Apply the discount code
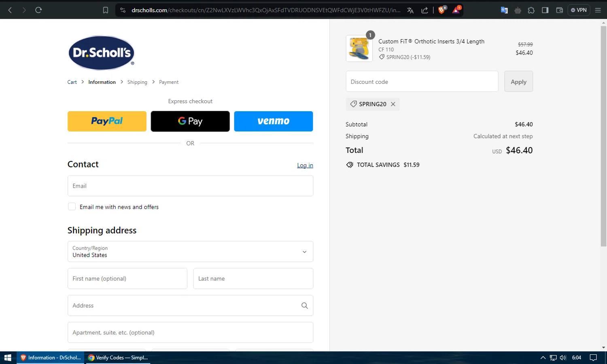The image size is (607, 364). tap(518, 82)
